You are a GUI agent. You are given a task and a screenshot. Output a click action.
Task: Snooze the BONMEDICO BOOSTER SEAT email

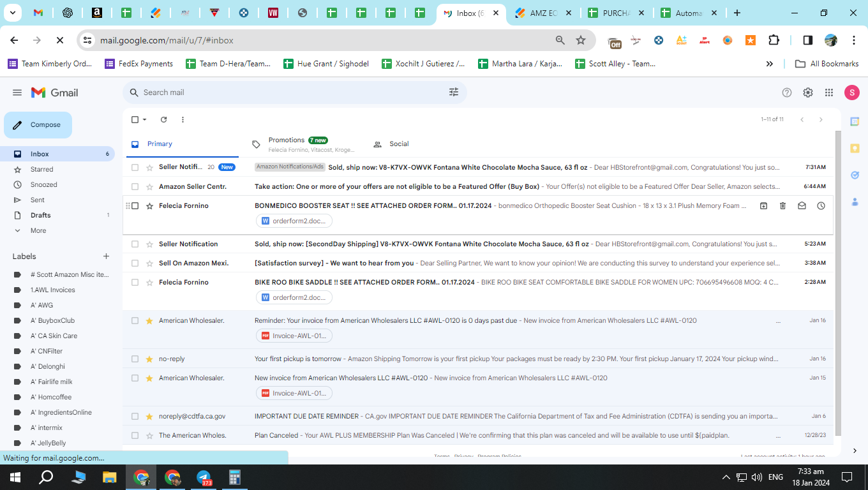tap(821, 205)
